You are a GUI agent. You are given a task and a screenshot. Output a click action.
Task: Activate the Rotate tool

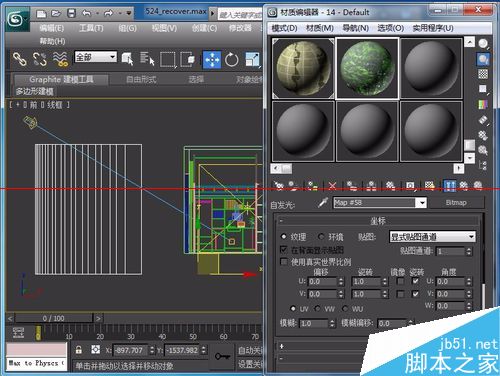pyautogui.click(x=232, y=60)
